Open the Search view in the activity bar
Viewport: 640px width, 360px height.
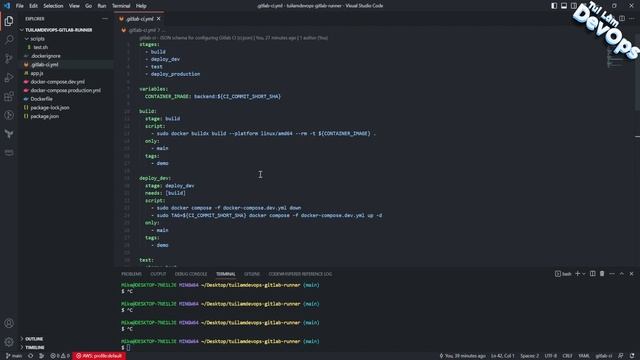(9, 40)
